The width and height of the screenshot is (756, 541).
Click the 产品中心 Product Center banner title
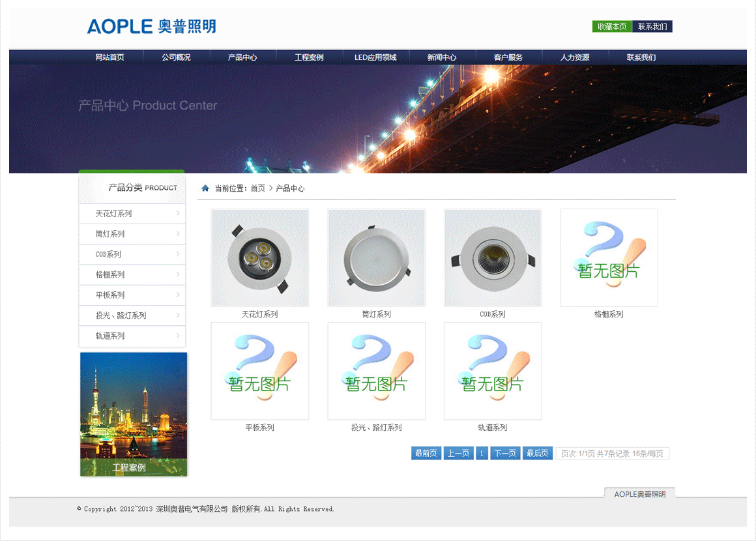[x=147, y=106]
